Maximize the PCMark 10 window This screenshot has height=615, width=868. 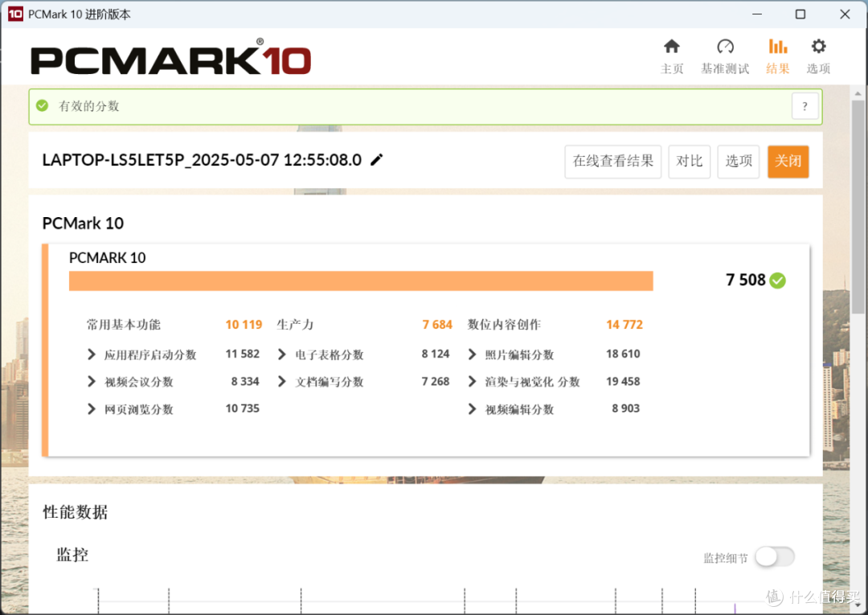(x=800, y=14)
